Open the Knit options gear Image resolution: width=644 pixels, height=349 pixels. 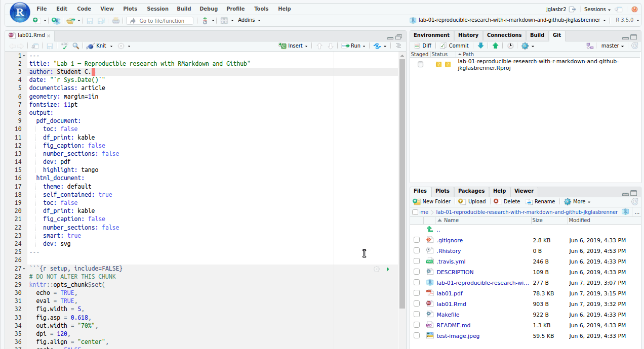point(121,46)
